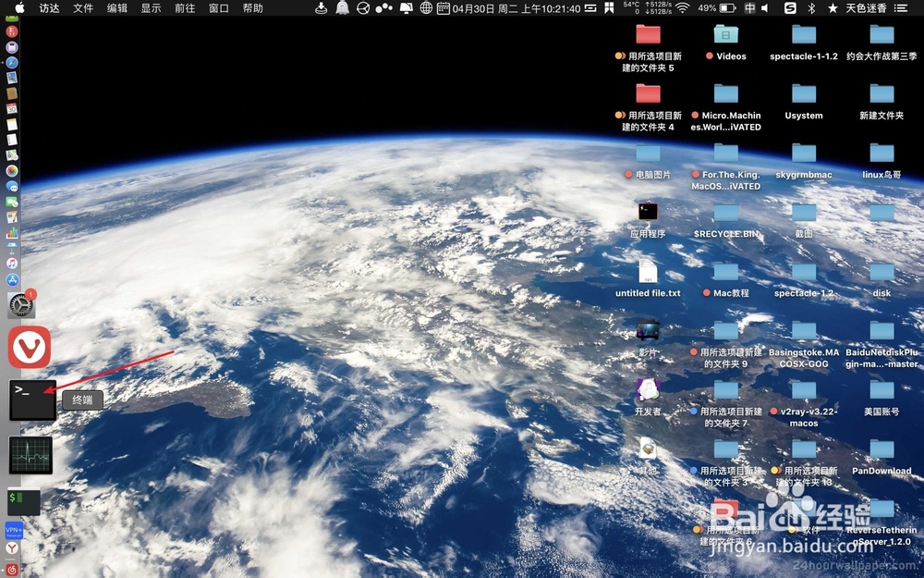
Task: Open Preview app icon in Dock
Action: pos(12,78)
